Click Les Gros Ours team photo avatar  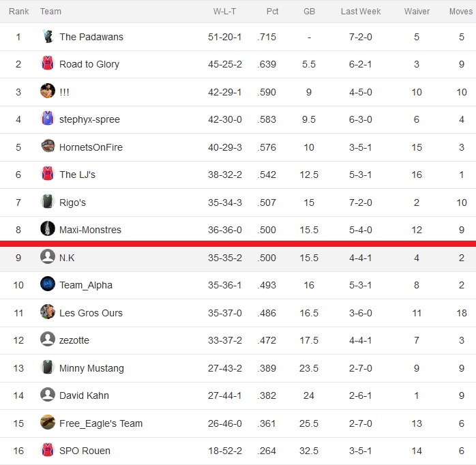coord(48,312)
